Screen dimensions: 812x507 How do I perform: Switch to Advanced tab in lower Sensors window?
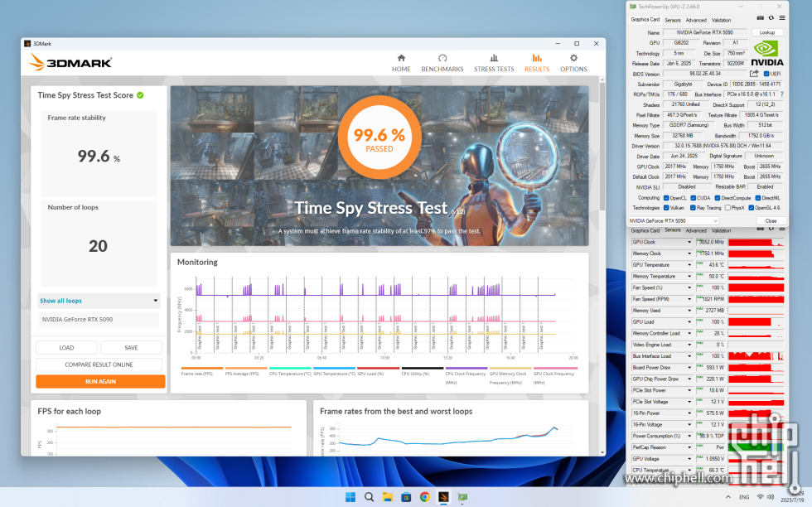[696, 230]
